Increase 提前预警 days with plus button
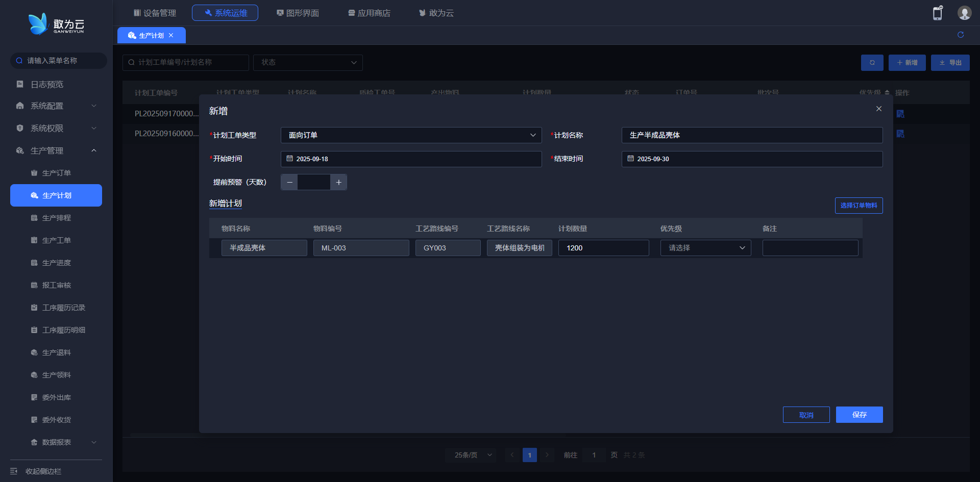Viewport: 980px width, 482px height. coord(338,182)
